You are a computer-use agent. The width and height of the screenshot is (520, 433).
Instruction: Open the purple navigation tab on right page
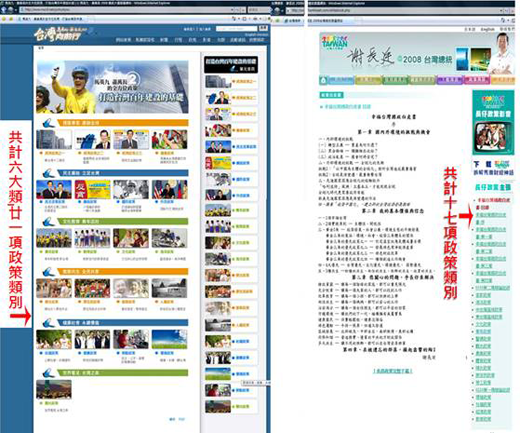point(450,80)
